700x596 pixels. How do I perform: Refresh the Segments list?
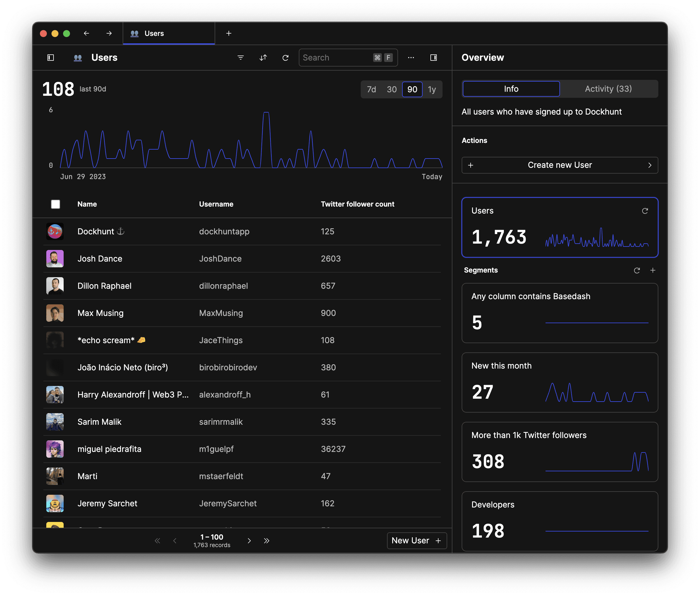pyautogui.click(x=636, y=270)
